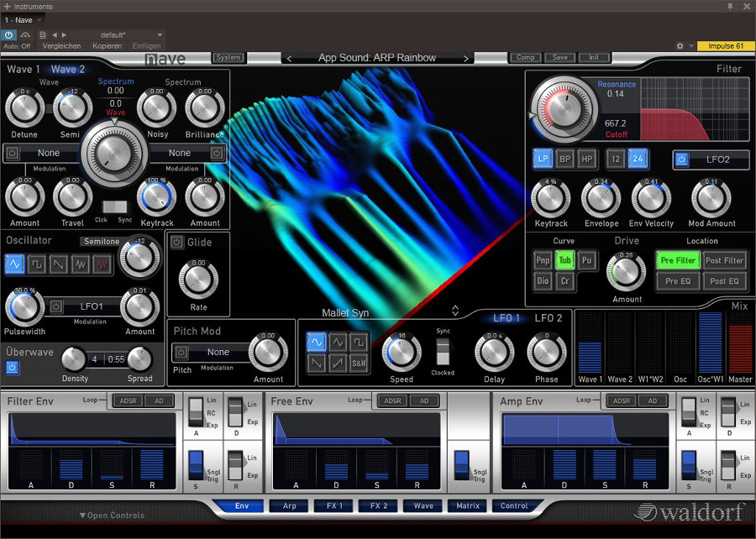The width and height of the screenshot is (756, 539).
Task: Open the Mallet Syn wavetable selector arrows
Action: 455,311
